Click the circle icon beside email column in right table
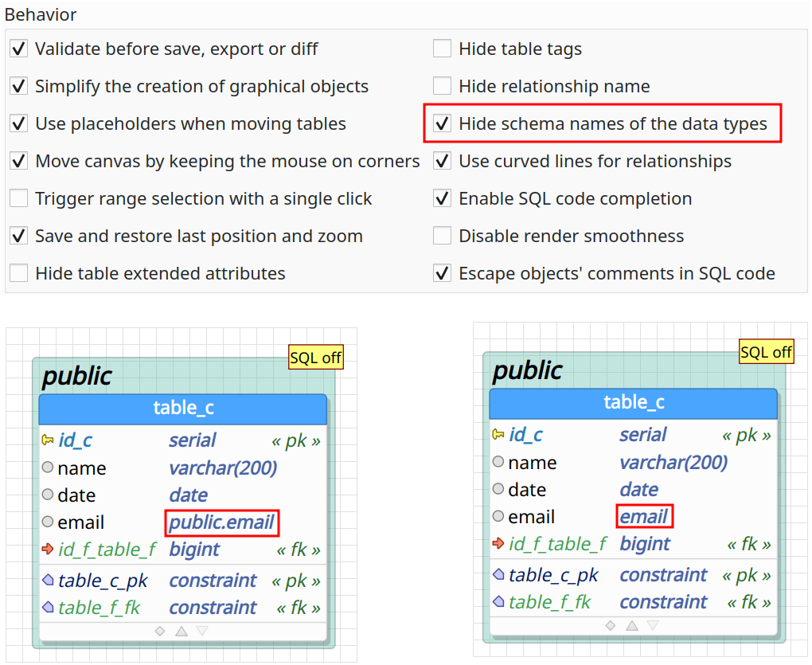The image size is (812, 665). tap(498, 516)
